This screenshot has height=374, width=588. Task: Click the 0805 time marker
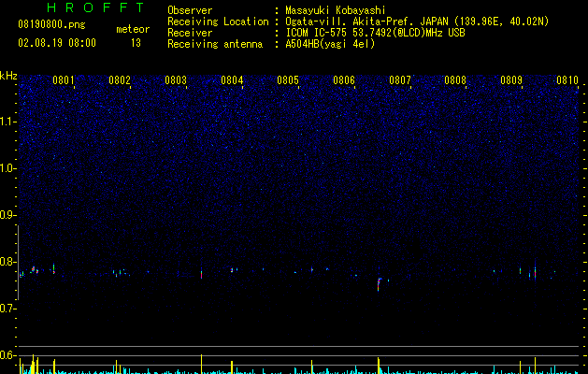[288, 80]
